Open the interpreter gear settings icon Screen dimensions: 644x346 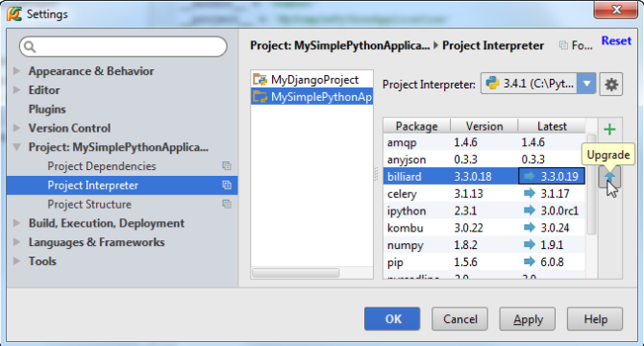[611, 85]
